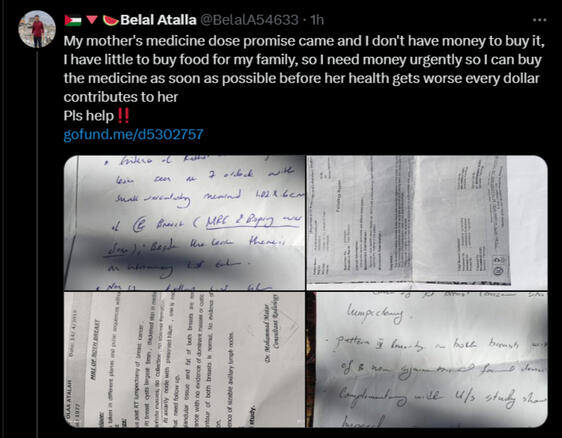Click the Palestine flag emoji by name
The width and height of the screenshot is (562, 438).
coord(73,20)
